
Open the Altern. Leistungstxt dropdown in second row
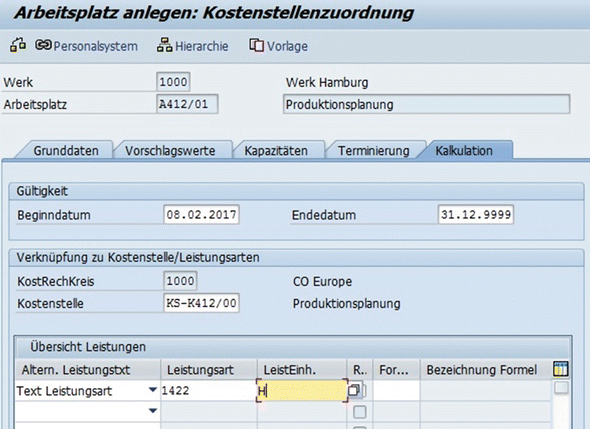click(153, 411)
